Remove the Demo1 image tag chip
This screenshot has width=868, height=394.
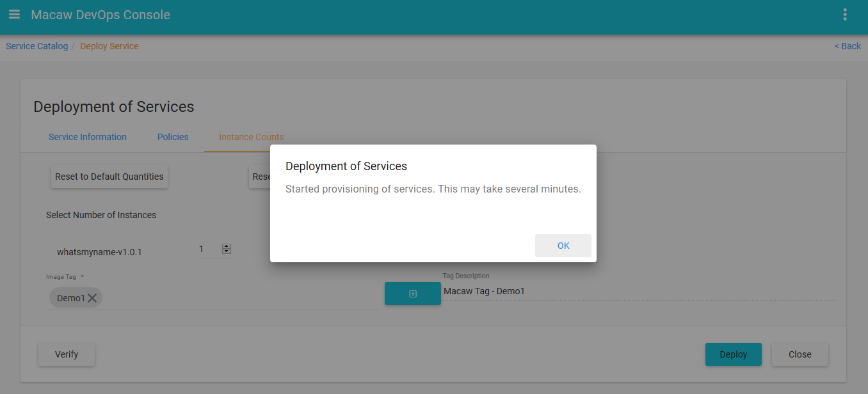(x=92, y=298)
